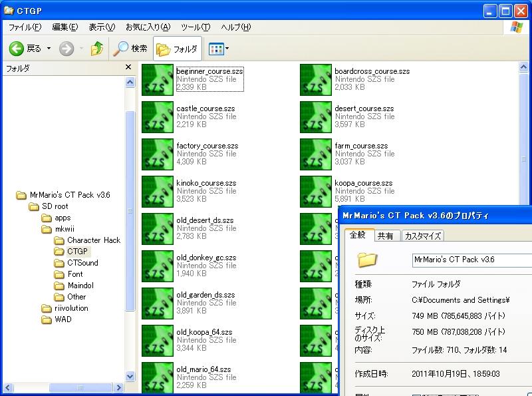Click the old_garden_ds.szs file icon

click(158, 303)
